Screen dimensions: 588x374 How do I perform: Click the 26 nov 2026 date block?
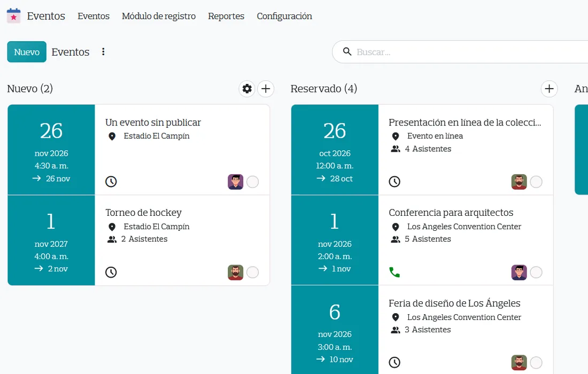click(x=51, y=150)
